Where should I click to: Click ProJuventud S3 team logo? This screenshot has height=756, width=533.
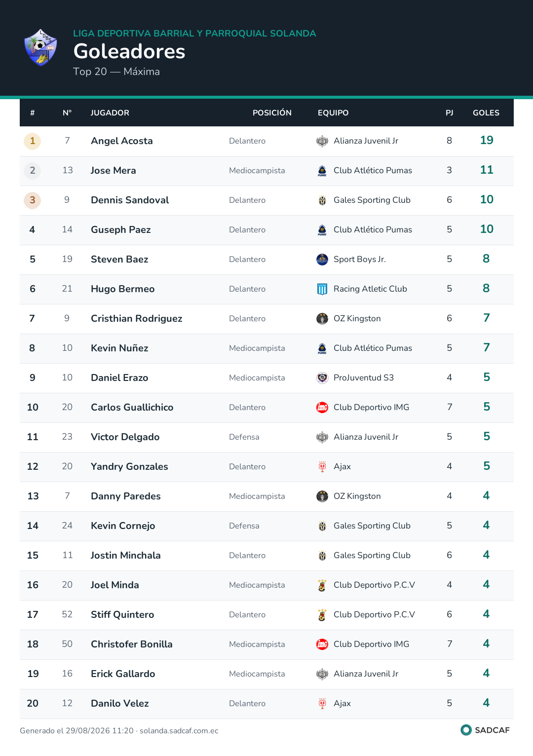click(322, 378)
